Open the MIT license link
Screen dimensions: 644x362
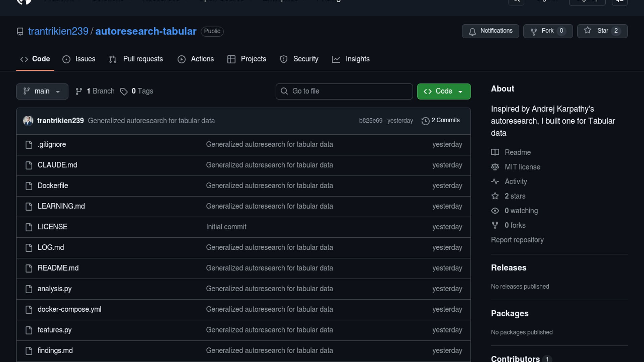point(522,167)
